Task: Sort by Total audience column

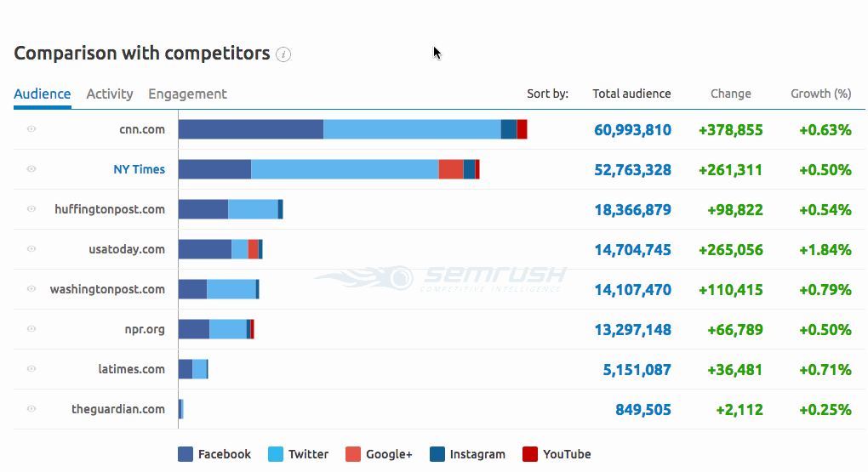Action: [631, 94]
